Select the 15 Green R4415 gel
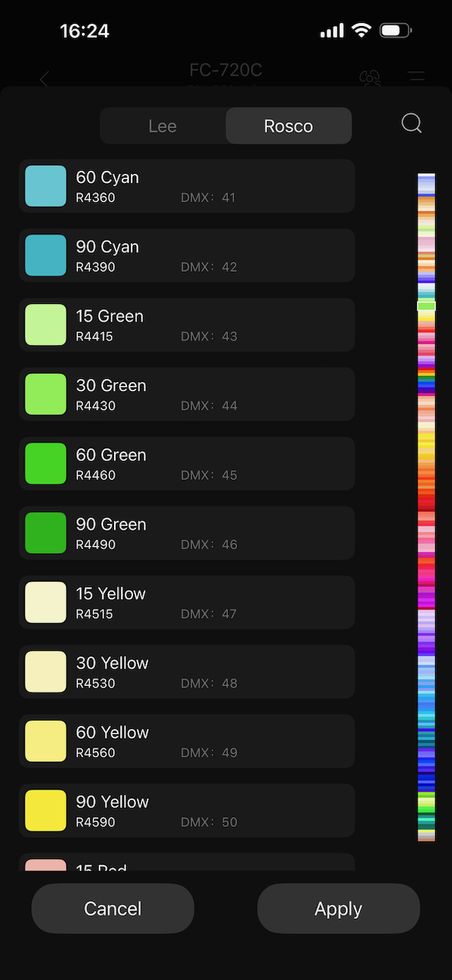The width and height of the screenshot is (452, 980). (187, 325)
